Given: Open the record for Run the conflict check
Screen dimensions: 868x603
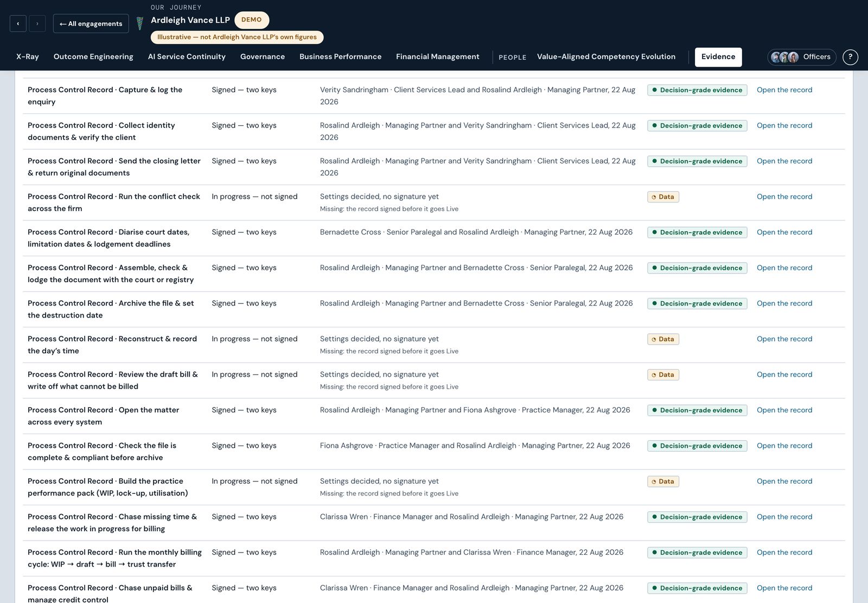Looking at the screenshot, I should [x=784, y=196].
